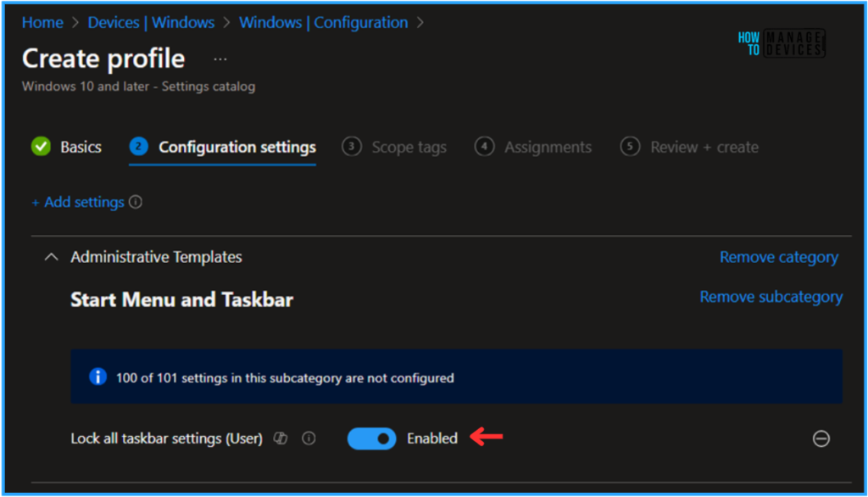Viewport: 868px width, 497px height.
Task: Jump to the Assignments step
Action: (533, 147)
